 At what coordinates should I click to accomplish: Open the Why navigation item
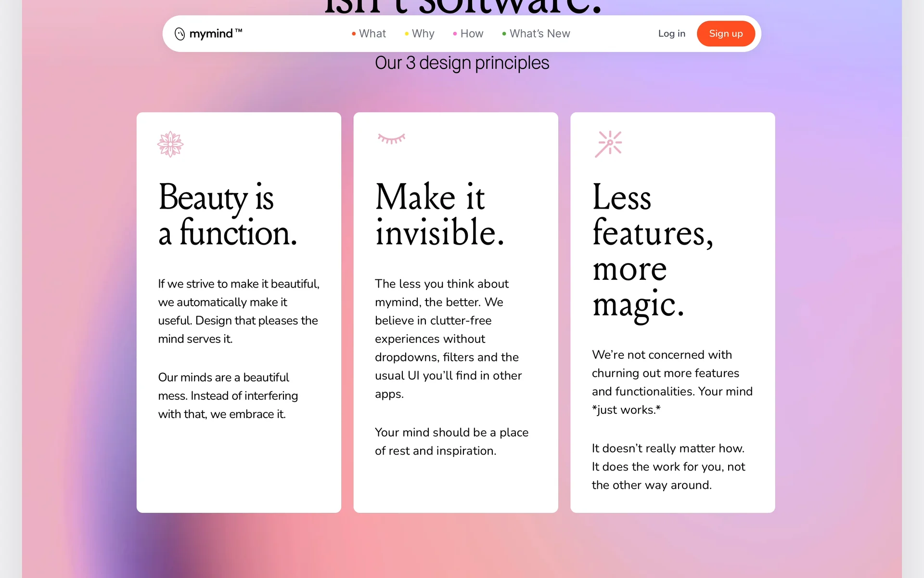point(423,34)
